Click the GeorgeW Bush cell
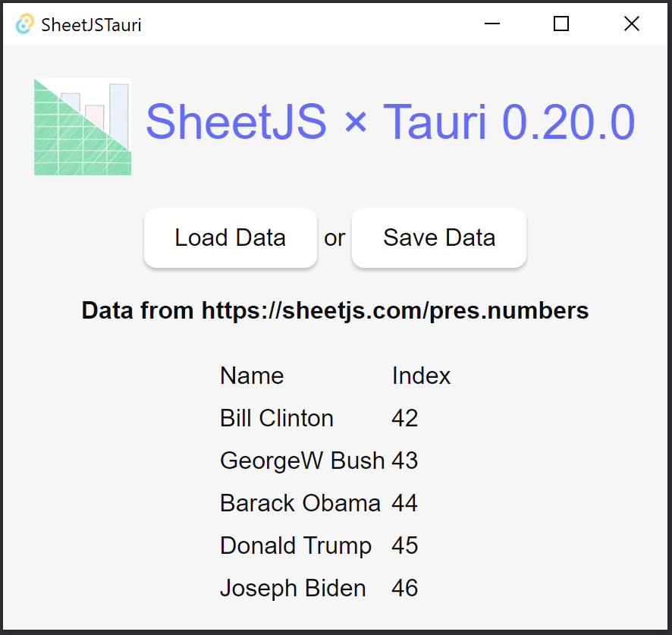Screen dimensions: 672x635 pyautogui.click(x=302, y=461)
